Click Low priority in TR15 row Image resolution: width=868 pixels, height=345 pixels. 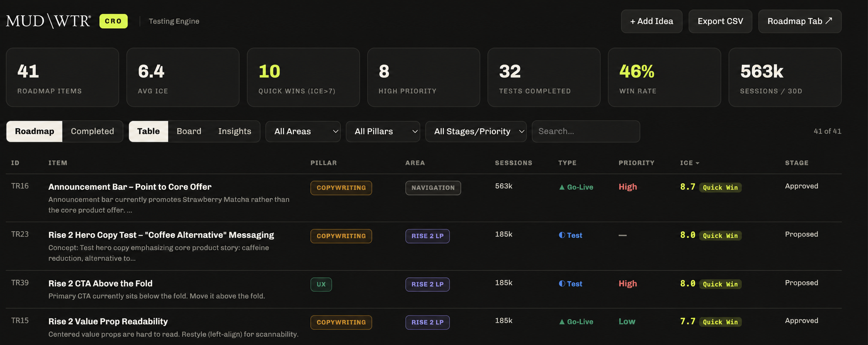pos(627,321)
